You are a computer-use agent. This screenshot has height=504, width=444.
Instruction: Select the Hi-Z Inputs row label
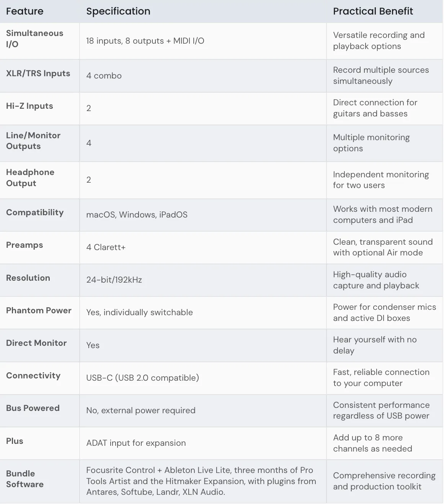pyautogui.click(x=29, y=106)
